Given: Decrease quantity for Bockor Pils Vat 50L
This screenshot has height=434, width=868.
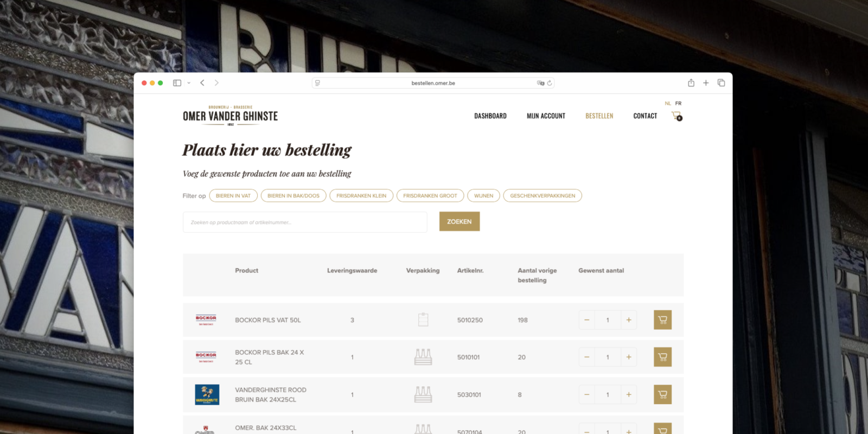Looking at the screenshot, I should click(586, 320).
